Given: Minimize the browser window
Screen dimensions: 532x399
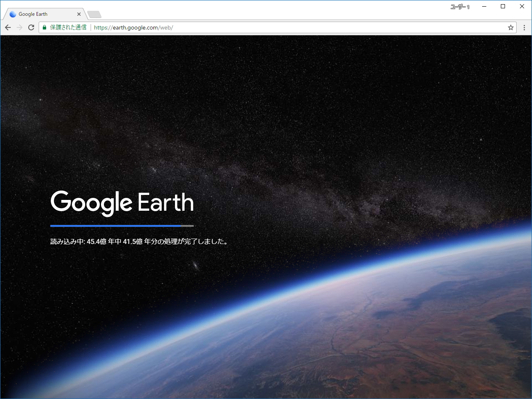Looking at the screenshot, I should click(x=484, y=6).
